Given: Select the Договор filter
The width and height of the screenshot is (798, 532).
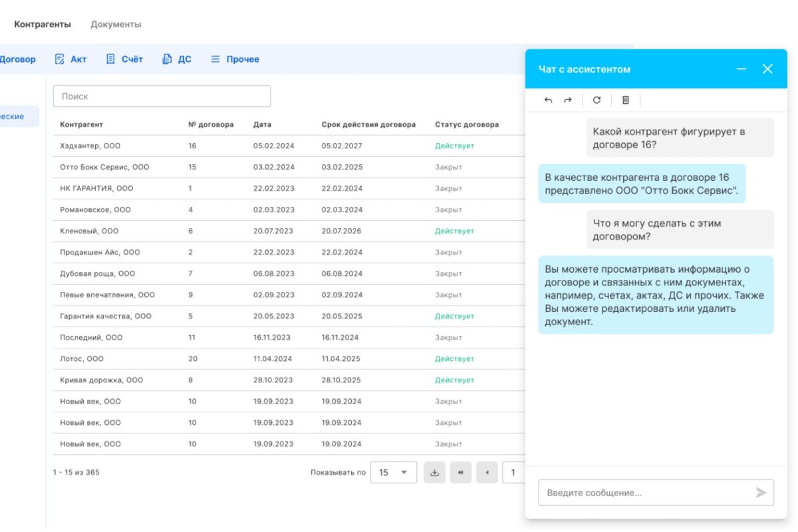Looking at the screenshot, I should point(18,59).
